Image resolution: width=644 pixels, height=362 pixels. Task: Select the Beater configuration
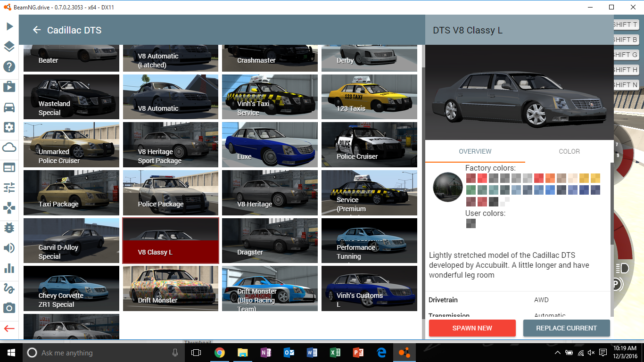[71, 58]
